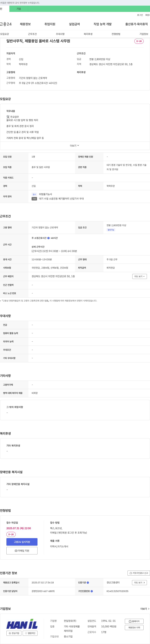Click the 열람차단 block button
Screen dimensions: 150x644
tap(30, 633)
